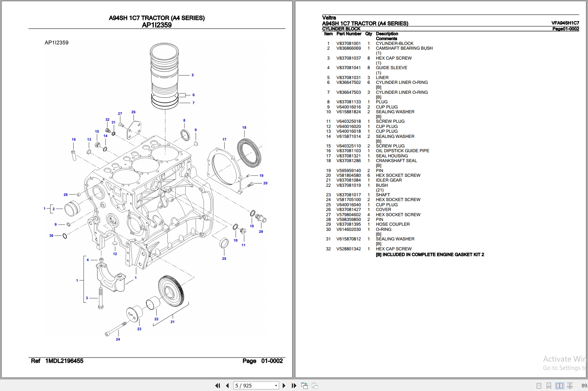588x391 pixels.
Task: Jump to the last page
Action: 294,385
